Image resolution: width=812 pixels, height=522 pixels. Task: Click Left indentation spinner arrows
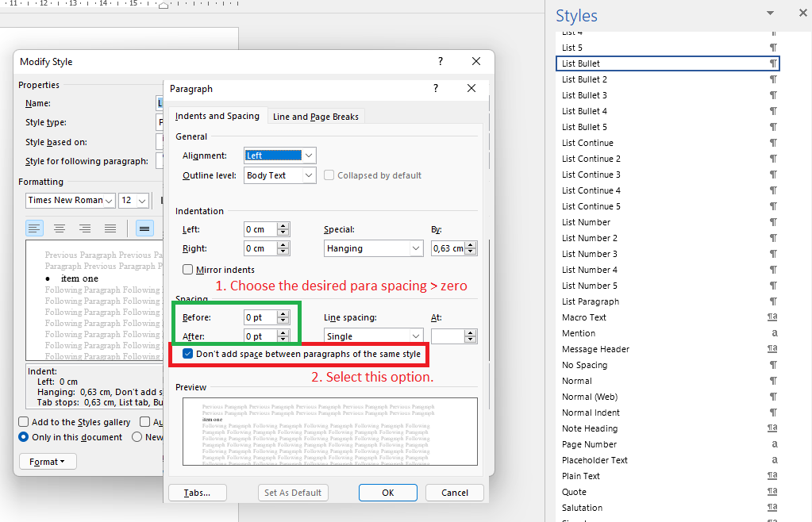283,229
